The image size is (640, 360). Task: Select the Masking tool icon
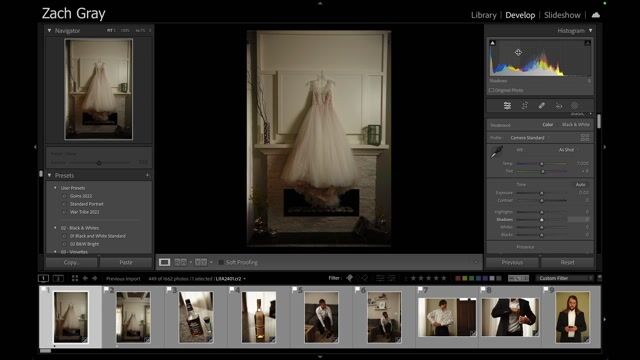(x=574, y=106)
